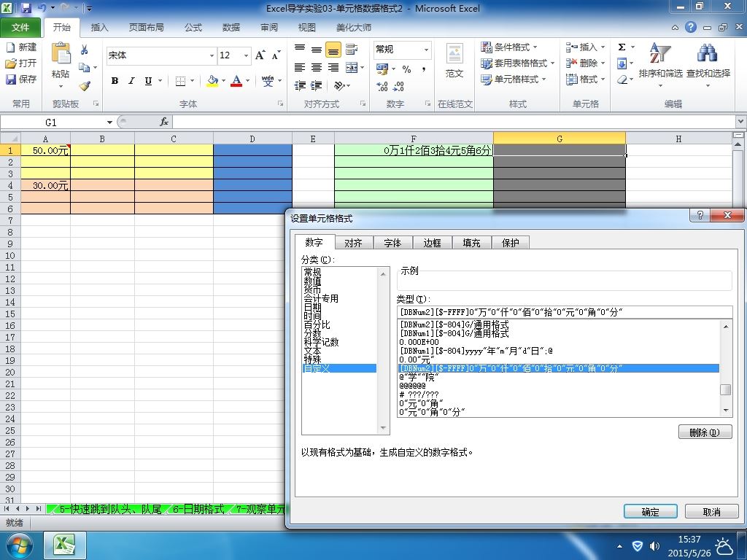Click the accounting currency format icon

[382, 69]
